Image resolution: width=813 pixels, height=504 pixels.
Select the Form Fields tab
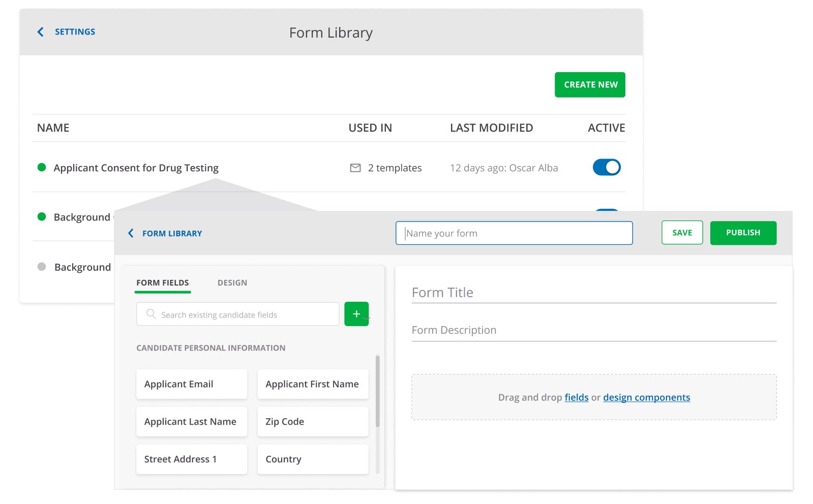coord(162,283)
